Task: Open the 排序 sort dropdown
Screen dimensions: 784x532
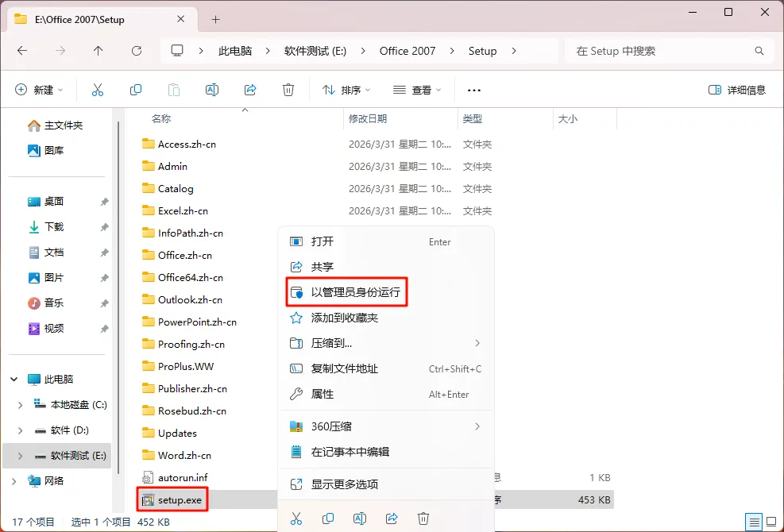Action: [346, 90]
